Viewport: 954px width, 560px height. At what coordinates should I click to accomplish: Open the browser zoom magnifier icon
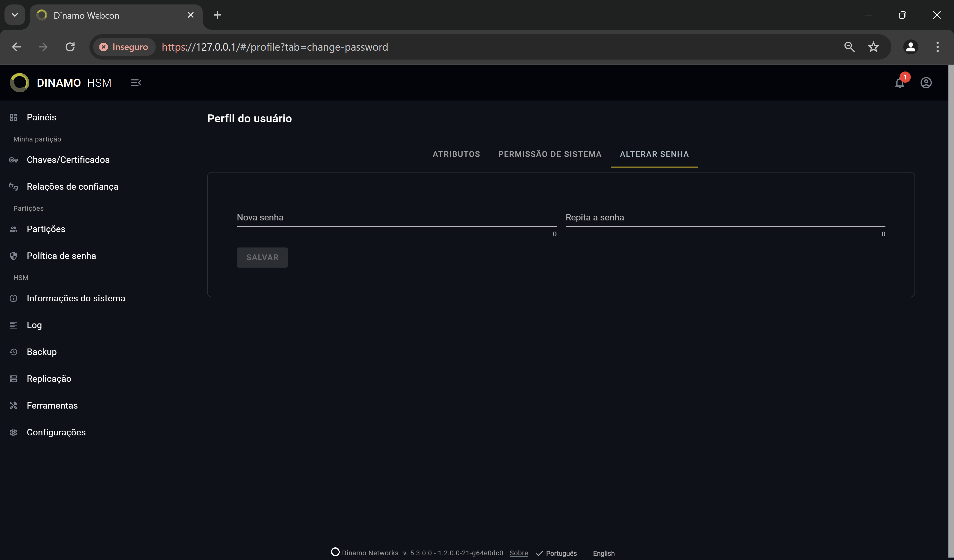coord(849,47)
